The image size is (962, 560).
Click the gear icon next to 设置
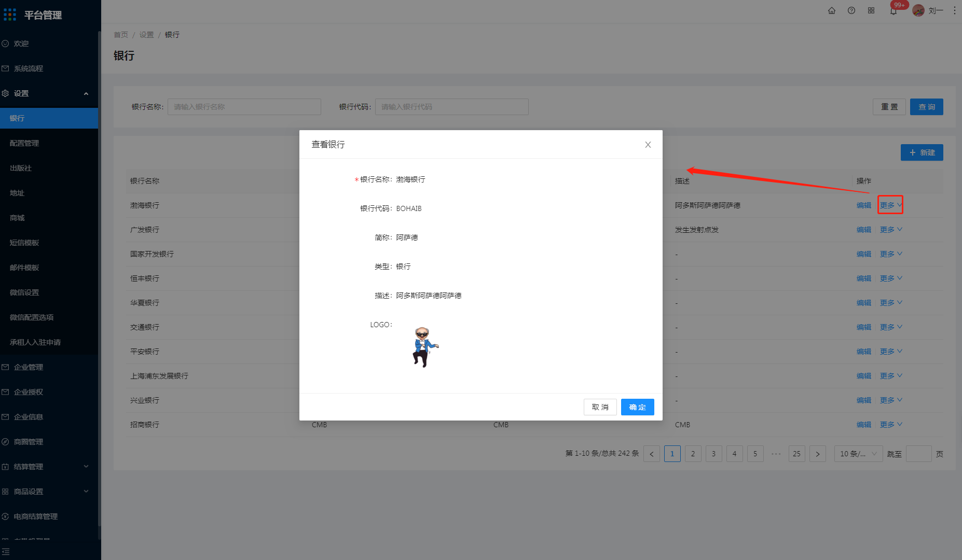coord(5,93)
